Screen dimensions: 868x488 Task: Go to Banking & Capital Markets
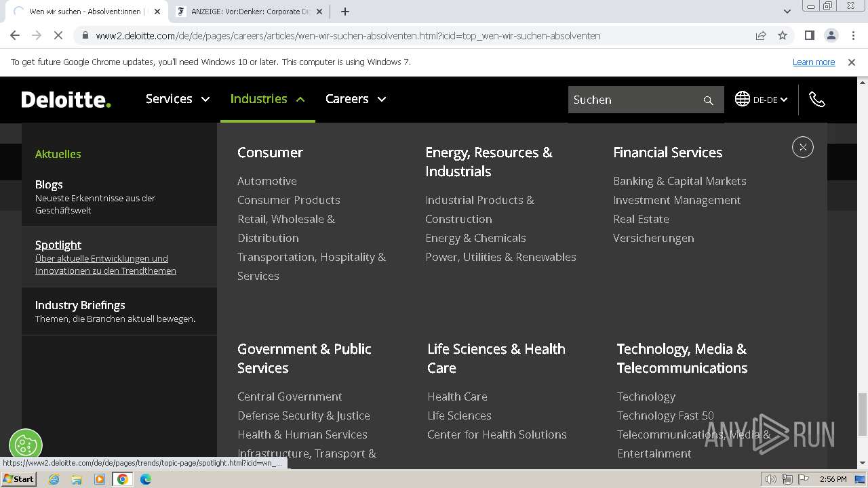click(x=679, y=181)
